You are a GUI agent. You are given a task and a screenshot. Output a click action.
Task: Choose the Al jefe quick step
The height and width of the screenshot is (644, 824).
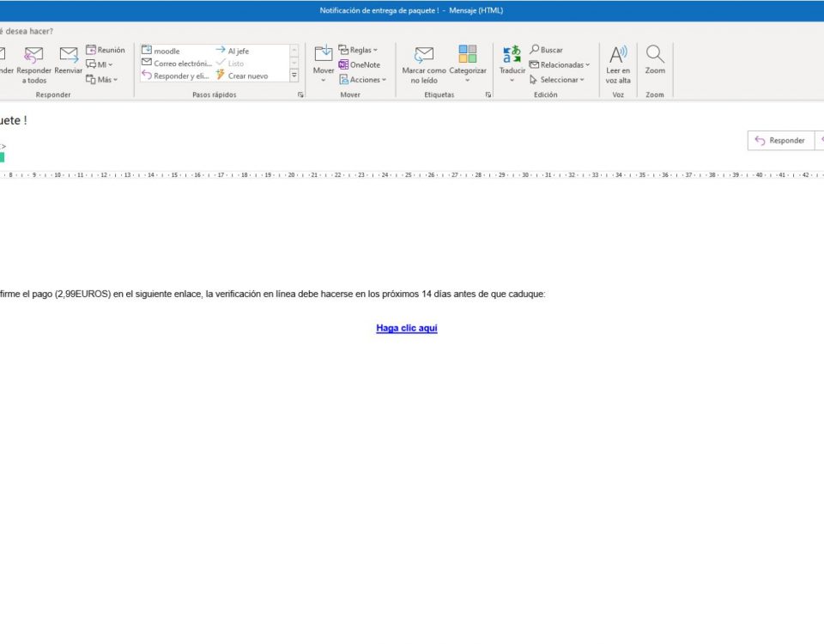coord(233,51)
